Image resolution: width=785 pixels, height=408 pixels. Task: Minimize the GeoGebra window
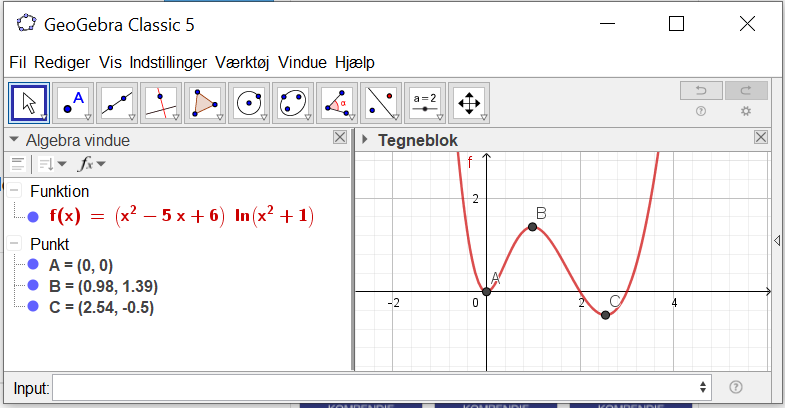tap(607, 24)
